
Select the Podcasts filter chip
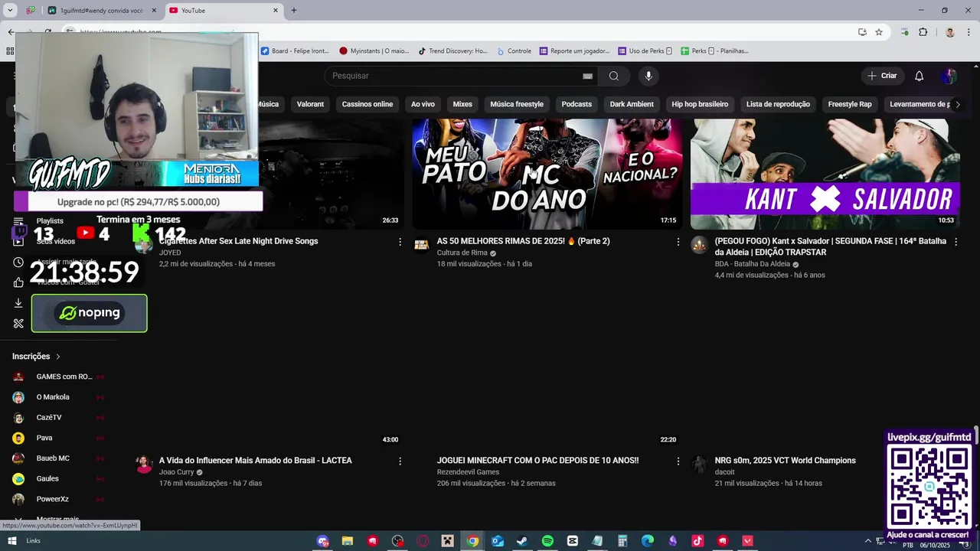pos(577,104)
